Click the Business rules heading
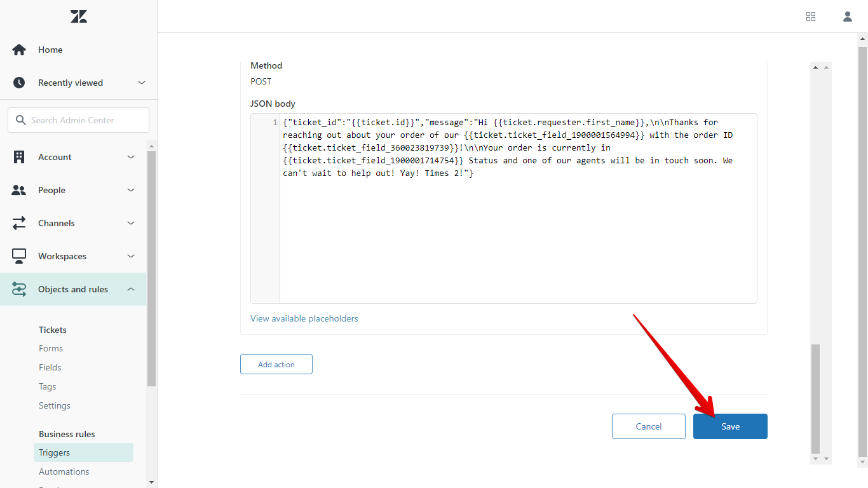Viewport: 868px width, 488px height. coord(67,434)
